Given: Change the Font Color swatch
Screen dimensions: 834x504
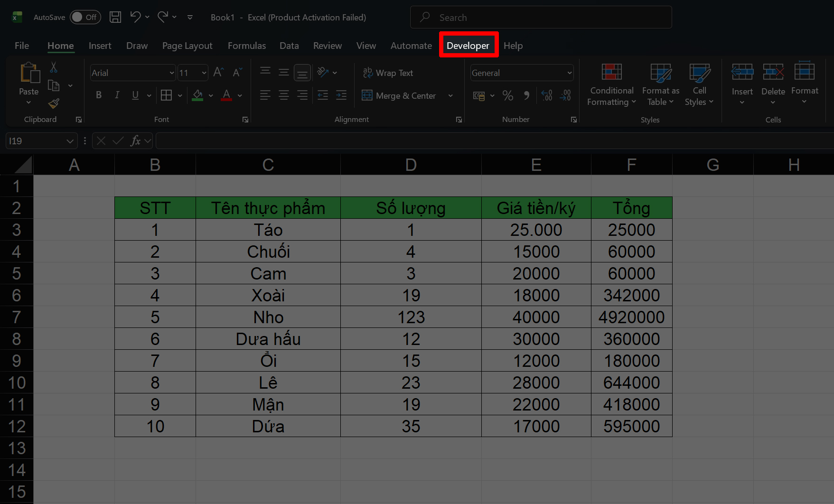Looking at the screenshot, I should [226, 95].
